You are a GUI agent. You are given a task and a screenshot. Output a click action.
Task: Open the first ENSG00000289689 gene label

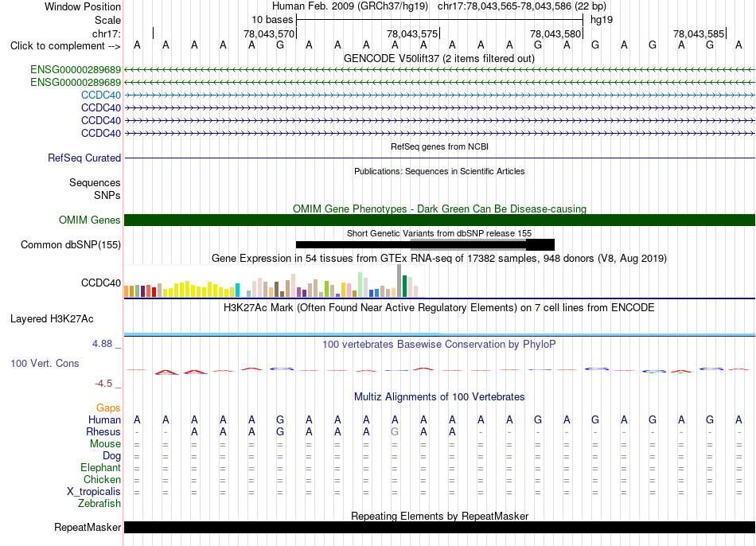76,69
